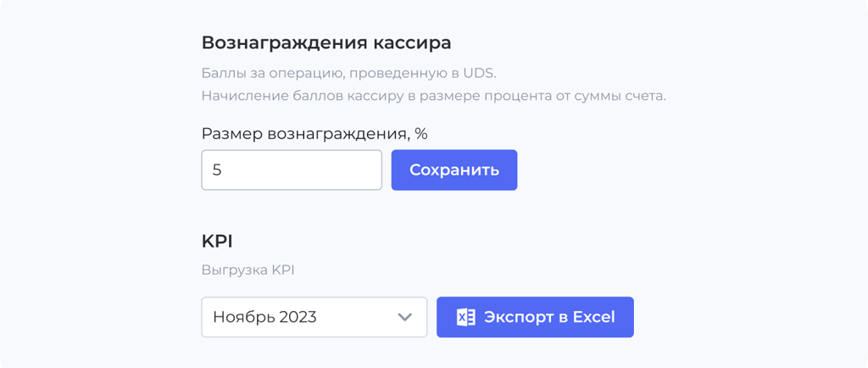Click the value 5 in the reward field
The width and height of the screenshot is (868, 368).
[217, 170]
